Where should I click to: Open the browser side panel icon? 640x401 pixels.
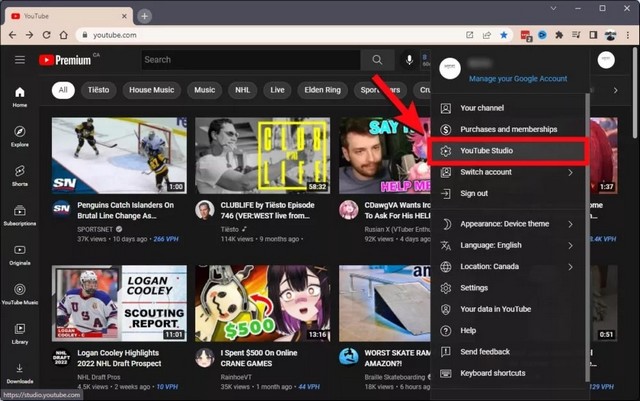point(593,35)
